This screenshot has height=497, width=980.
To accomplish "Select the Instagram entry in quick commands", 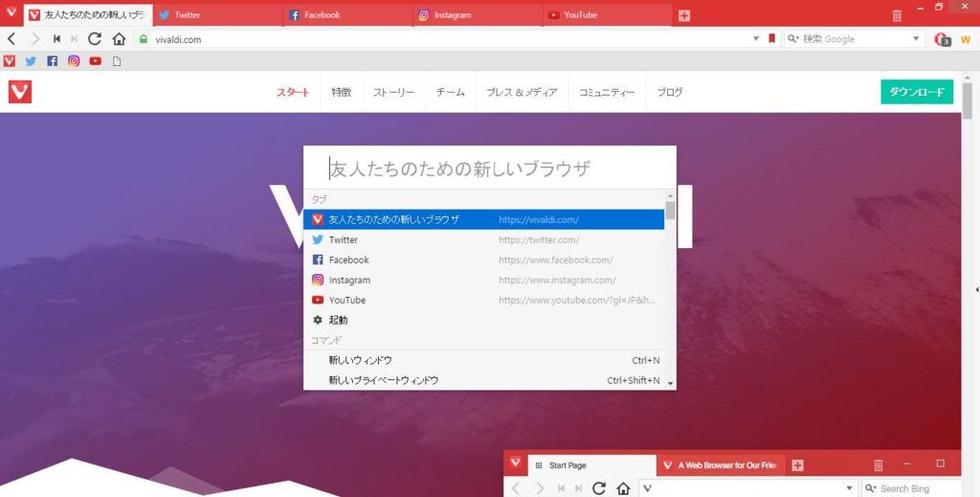I will (483, 280).
